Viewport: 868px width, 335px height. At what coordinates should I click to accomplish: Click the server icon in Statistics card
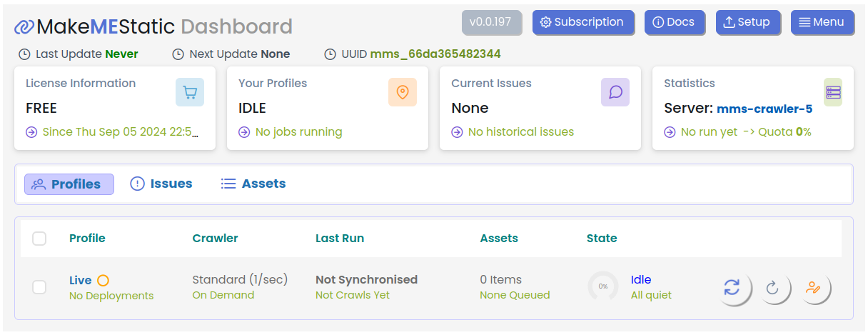[833, 92]
